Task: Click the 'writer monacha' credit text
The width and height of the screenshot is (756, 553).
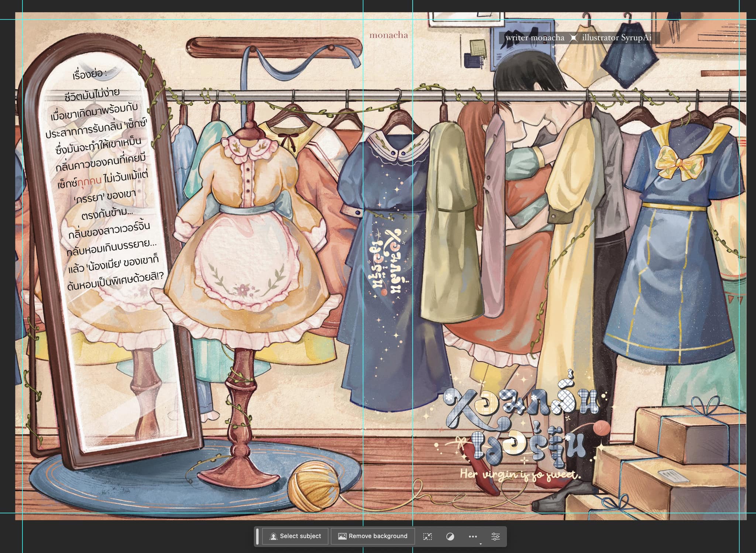Action: [x=535, y=38]
